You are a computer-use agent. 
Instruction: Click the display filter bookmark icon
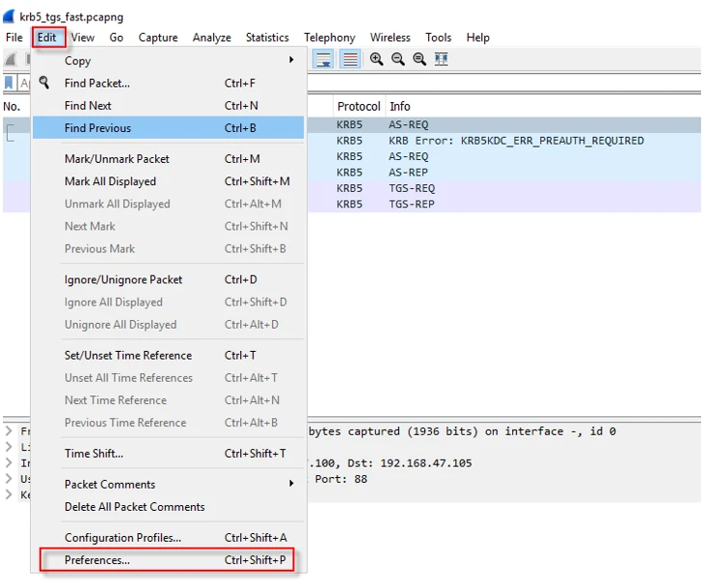[9, 83]
